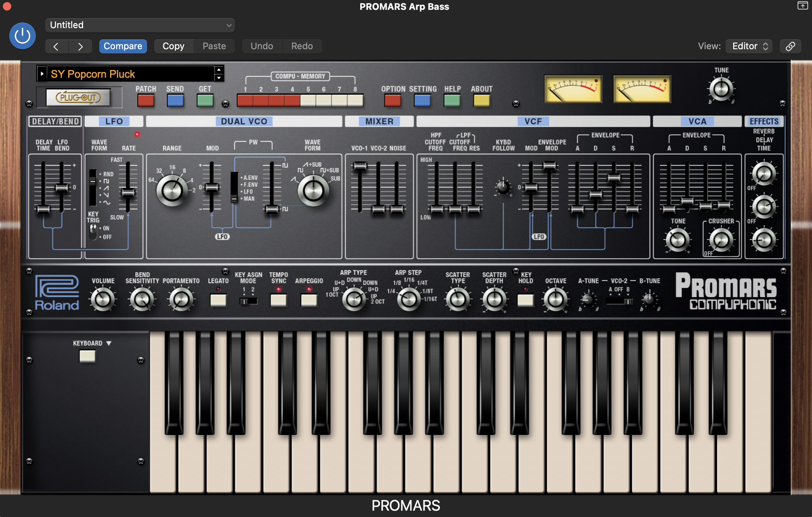Click the SCATTER DEPTH knob
This screenshot has width=812, height=517.
point(494,300)
